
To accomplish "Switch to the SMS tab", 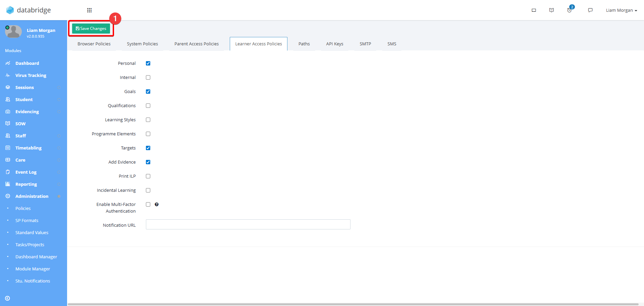I will click(392, 44).
